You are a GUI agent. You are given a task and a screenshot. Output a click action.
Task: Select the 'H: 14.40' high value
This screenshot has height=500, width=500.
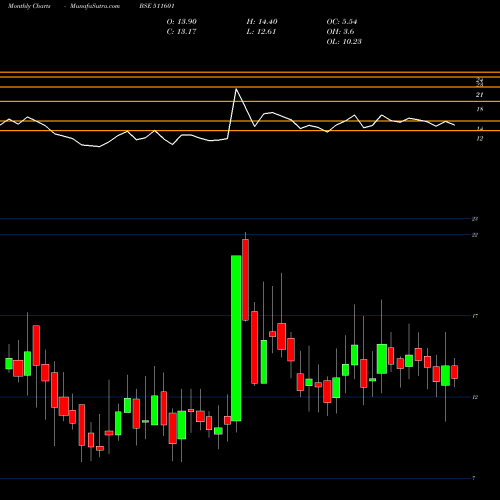tap(262, 22)
